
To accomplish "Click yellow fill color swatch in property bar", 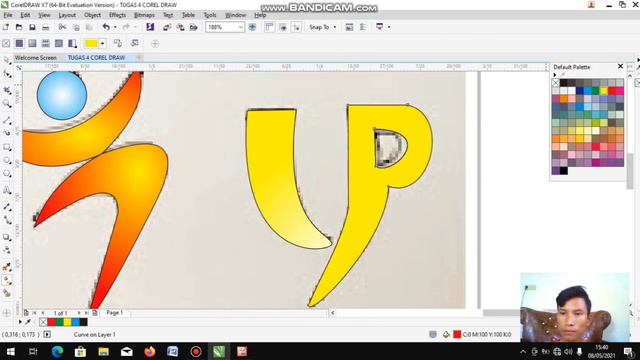I will point(91,43).
